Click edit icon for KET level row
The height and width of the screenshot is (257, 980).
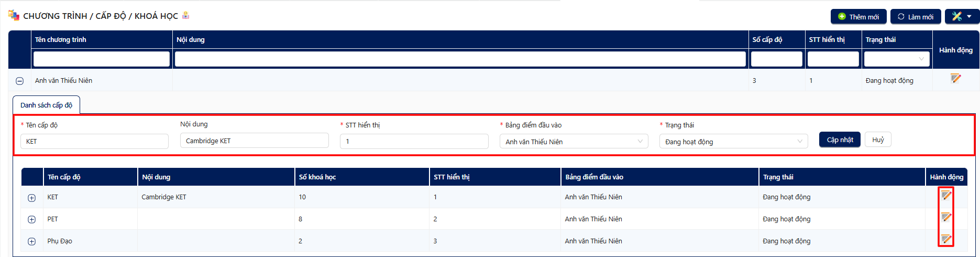click(946, 196)
